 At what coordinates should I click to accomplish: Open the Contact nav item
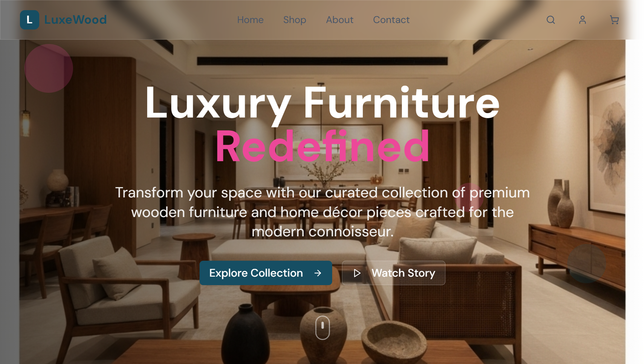pyautogui.click(x=391, y=20)
